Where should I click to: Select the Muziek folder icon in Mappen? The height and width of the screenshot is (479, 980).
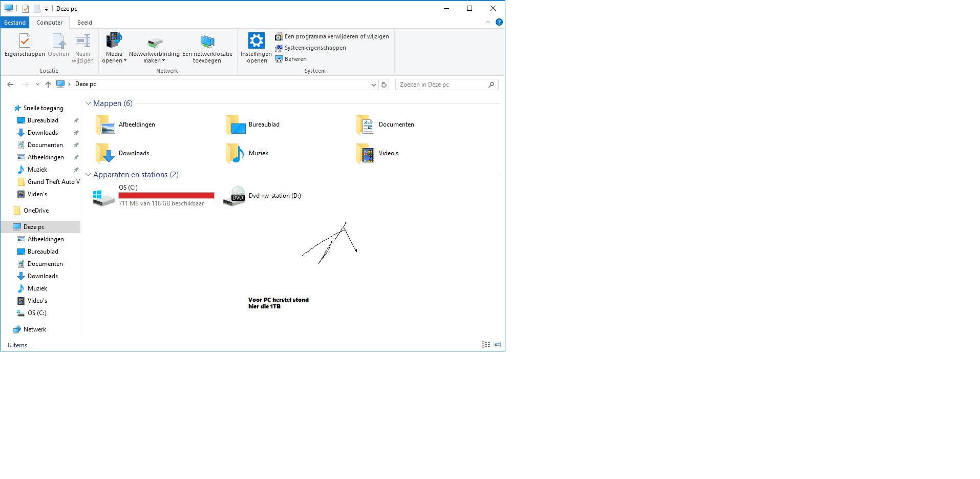click(x=235, y=153)
